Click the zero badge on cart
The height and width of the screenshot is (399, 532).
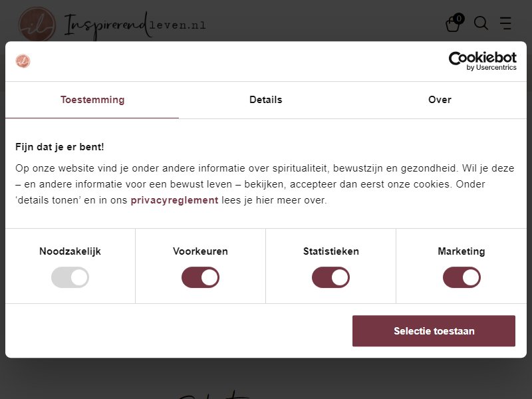point(459,19)
